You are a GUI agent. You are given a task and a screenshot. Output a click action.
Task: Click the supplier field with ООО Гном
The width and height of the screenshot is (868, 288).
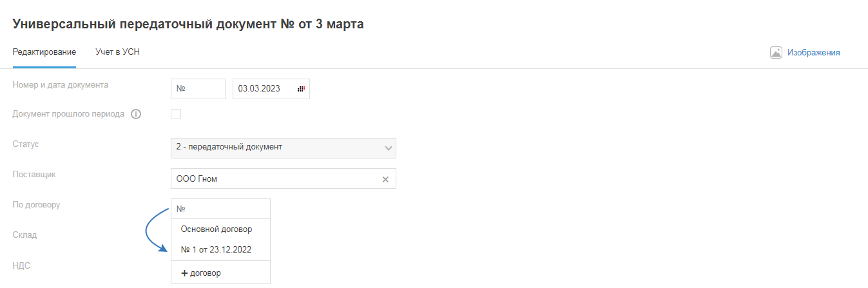tap(274, 179)
